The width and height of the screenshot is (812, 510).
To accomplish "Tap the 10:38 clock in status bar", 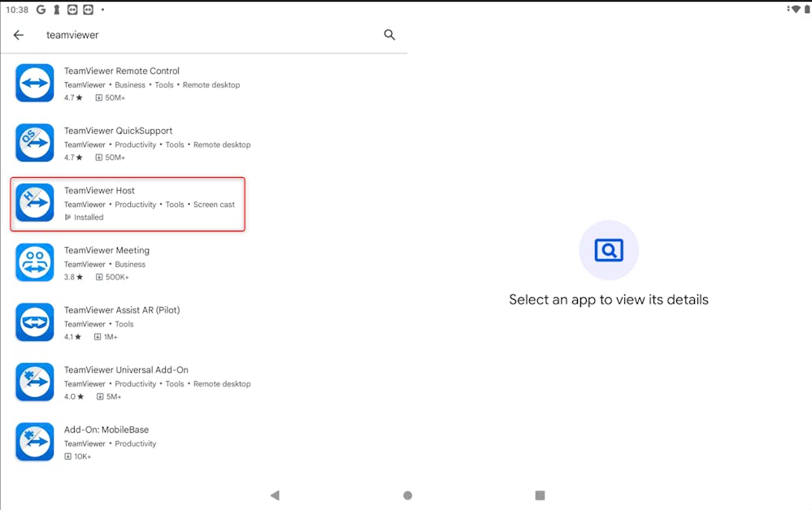I will [17, 10].
